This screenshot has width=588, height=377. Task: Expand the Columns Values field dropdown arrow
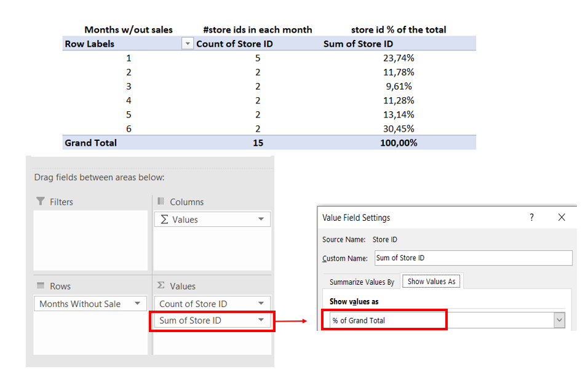[x=261, y=219]
